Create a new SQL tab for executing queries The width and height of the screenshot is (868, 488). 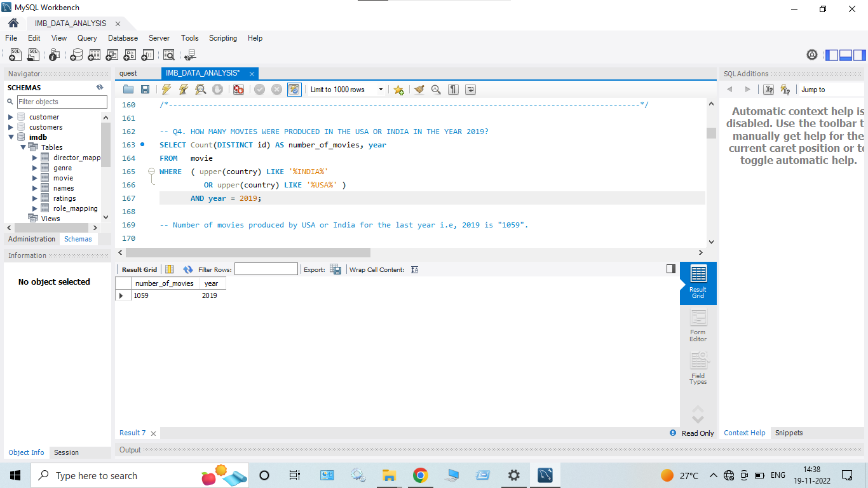point(15,55)
